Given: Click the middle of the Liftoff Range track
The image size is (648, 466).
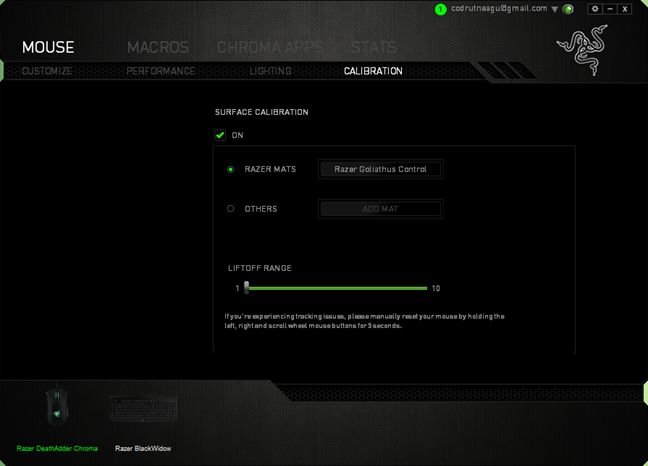Looking at the screenshot, I should [x=336, y=288].
